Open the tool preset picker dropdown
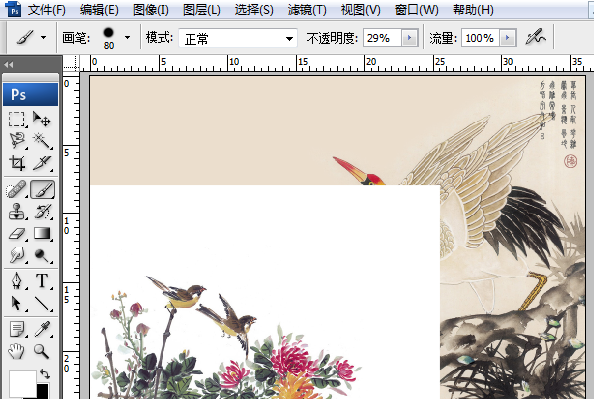The width and height of the screenshot is (594, 399). coord(44,38)
